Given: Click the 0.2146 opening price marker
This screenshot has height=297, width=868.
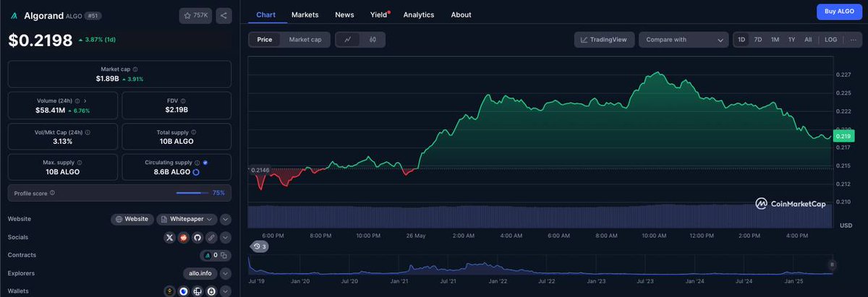Looking at the screenshot, I should click(x=259, y=169).
